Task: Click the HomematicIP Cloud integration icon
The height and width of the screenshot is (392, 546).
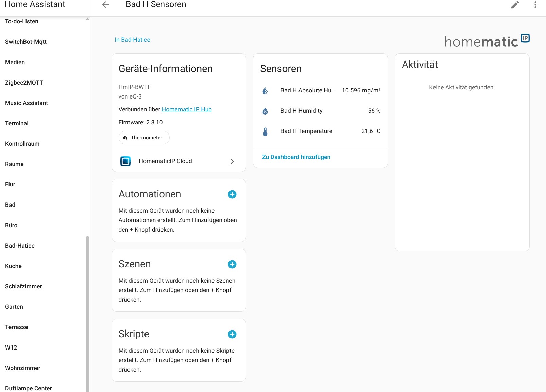Action: (x=125, y=161)
